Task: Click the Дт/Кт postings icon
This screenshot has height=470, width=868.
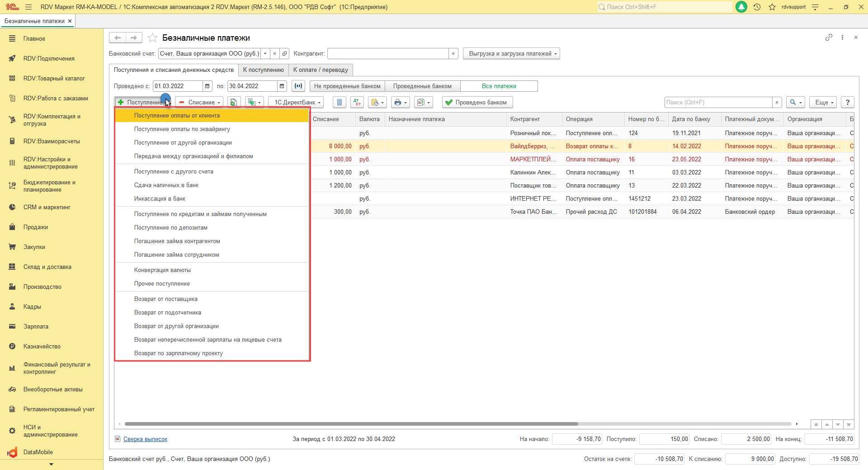Action: click(357, 103)
